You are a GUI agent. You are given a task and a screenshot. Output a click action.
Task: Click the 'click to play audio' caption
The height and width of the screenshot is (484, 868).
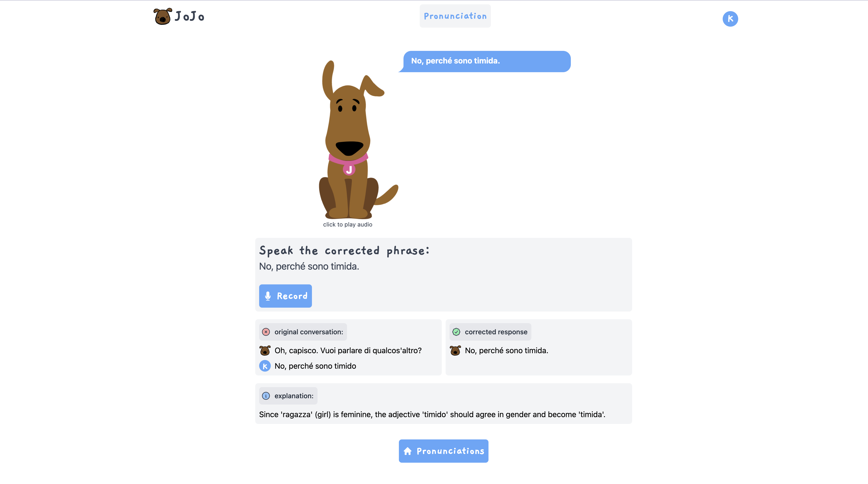pyautogui.click(x=348, y=225)
